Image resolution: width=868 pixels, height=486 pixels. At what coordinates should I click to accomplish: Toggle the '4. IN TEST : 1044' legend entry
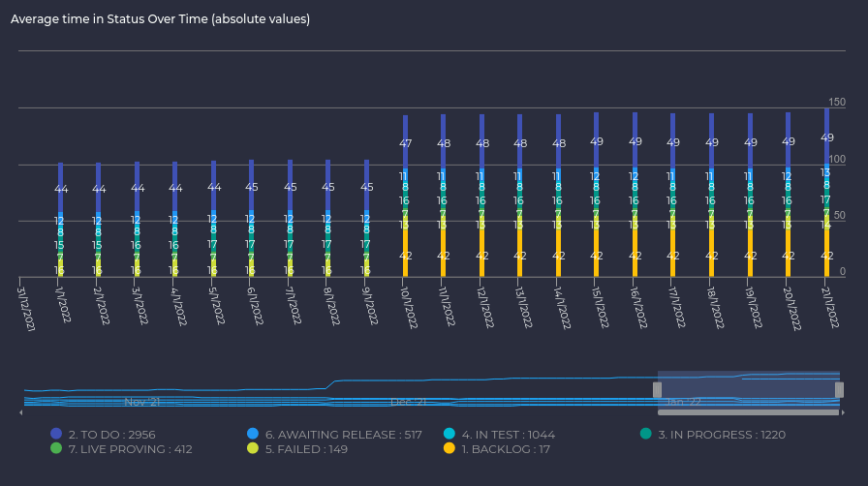499,435
